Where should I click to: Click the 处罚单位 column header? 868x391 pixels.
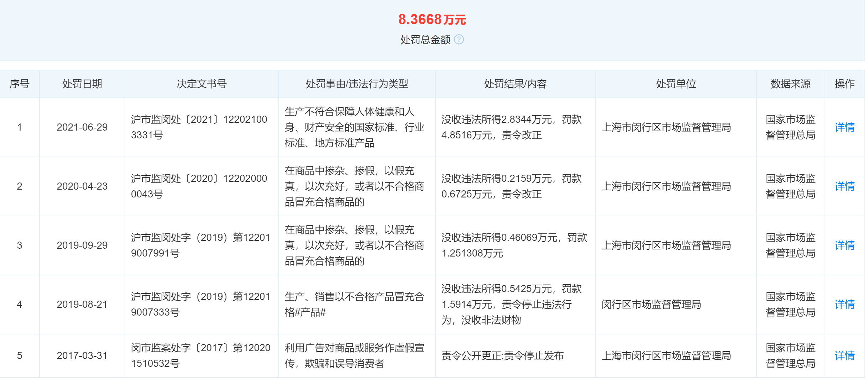pos(676,84)
